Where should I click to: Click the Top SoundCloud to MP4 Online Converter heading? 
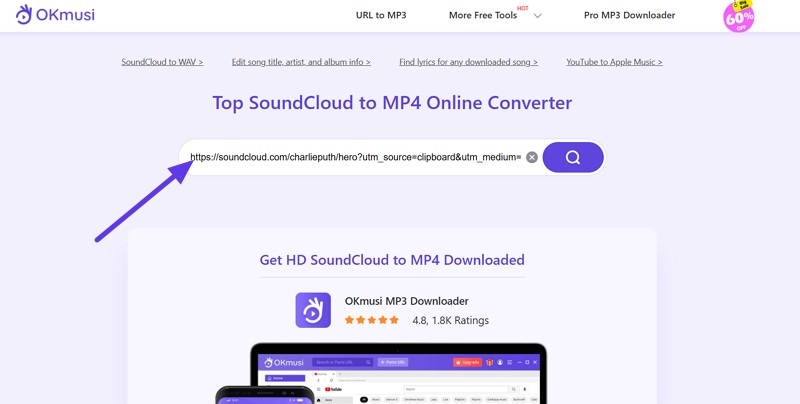392,103
